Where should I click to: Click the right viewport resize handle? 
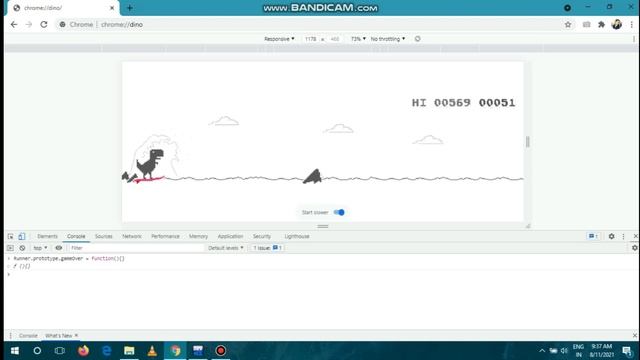527,142
